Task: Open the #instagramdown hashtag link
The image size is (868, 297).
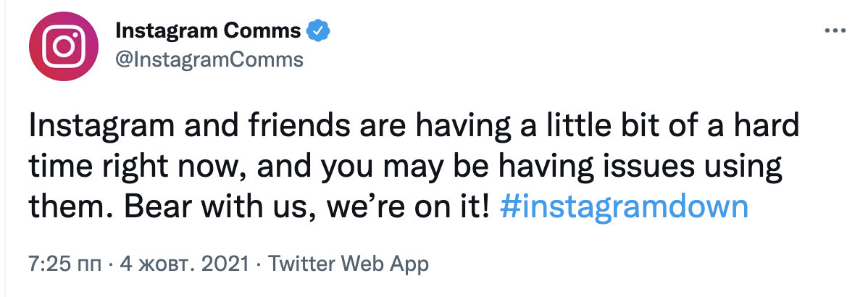Action: coord(624,207)
